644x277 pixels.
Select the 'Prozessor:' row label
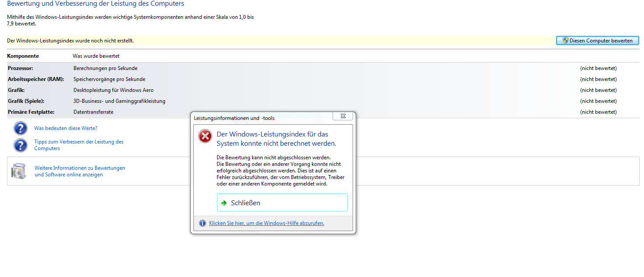20,68
